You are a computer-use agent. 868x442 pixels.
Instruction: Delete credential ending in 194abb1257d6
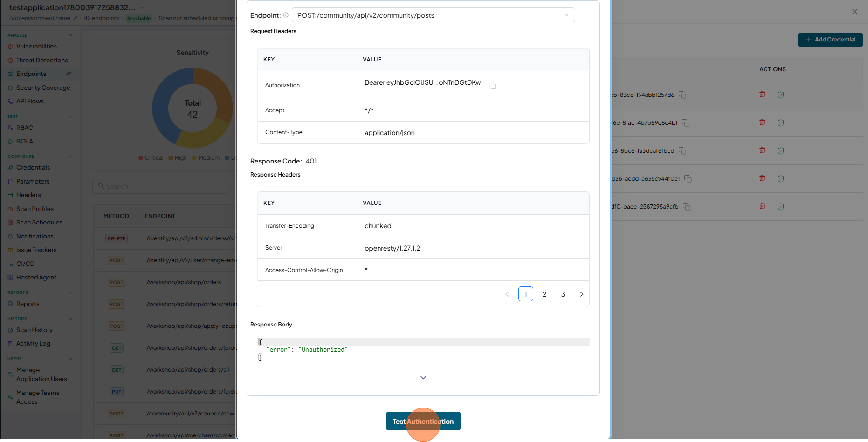(x=762, y=95)
